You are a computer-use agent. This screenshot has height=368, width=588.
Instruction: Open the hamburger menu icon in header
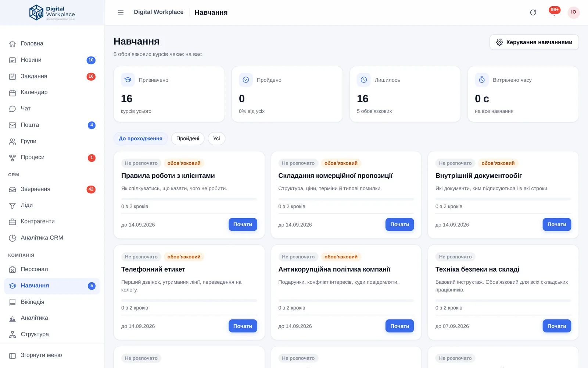coord(121,13)
